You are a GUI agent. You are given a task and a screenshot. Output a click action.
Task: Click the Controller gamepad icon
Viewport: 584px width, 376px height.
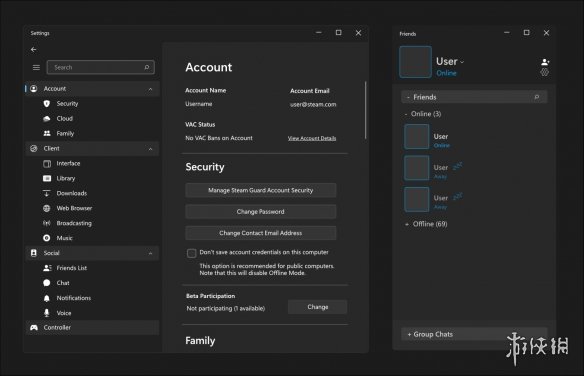pyautogui.click(x=34, y=328)
